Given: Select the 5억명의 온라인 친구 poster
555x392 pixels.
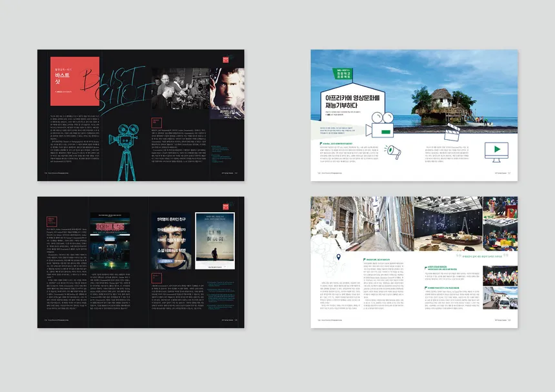Looking at the screenshot, I should (x=172, y=240).
